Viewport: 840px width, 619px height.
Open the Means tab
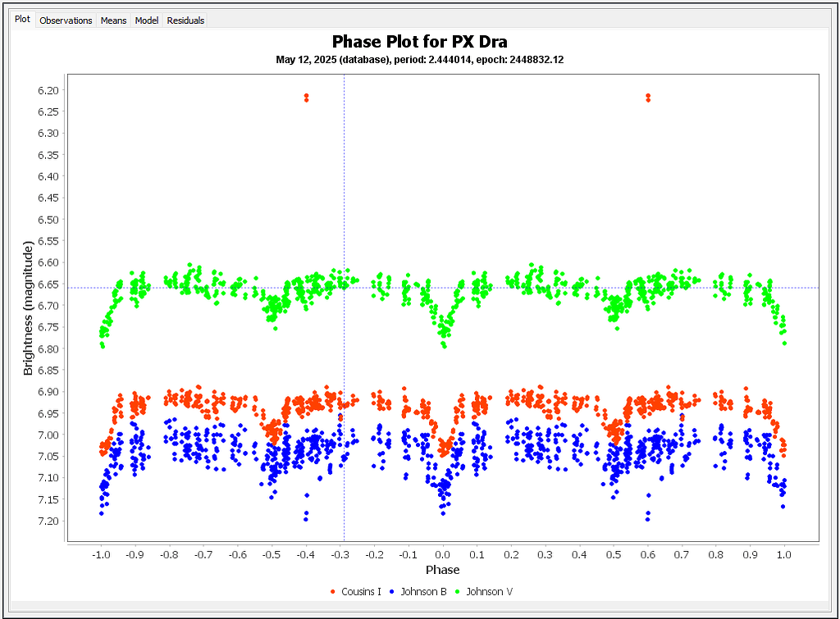[x=113, y=20]
